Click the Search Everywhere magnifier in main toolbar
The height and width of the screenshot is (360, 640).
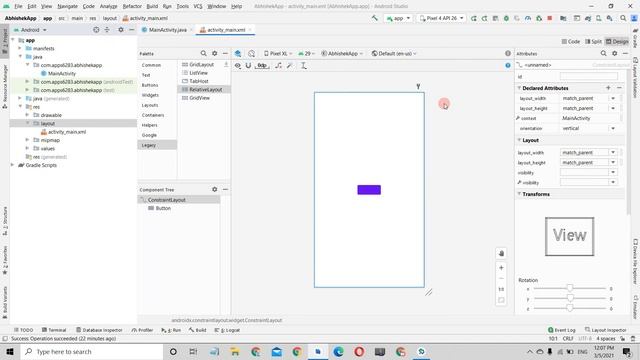623,18
